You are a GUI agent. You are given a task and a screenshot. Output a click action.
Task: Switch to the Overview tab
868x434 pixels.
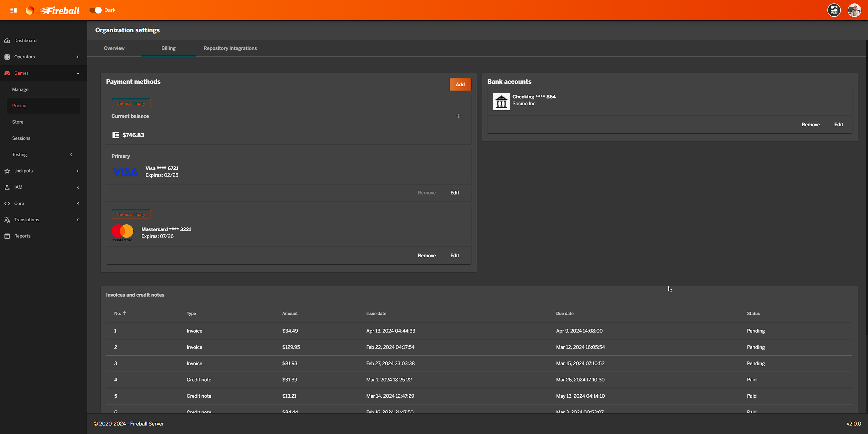click(x=114, y=48)
